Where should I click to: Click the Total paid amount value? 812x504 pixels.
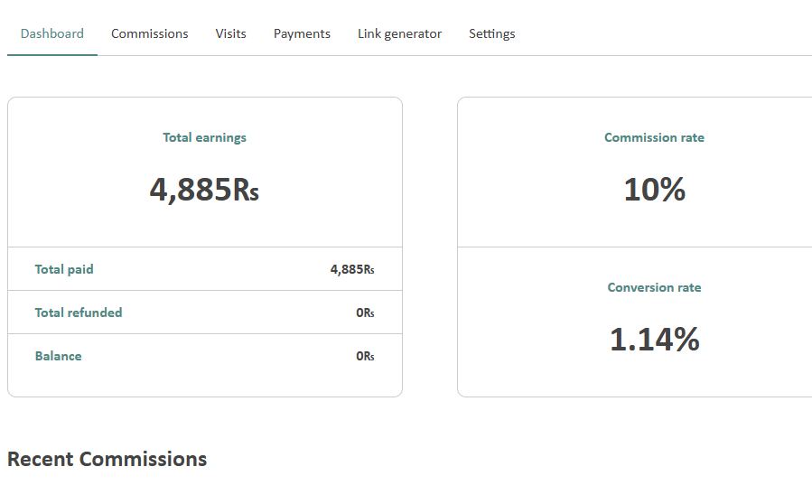(351, 269)
